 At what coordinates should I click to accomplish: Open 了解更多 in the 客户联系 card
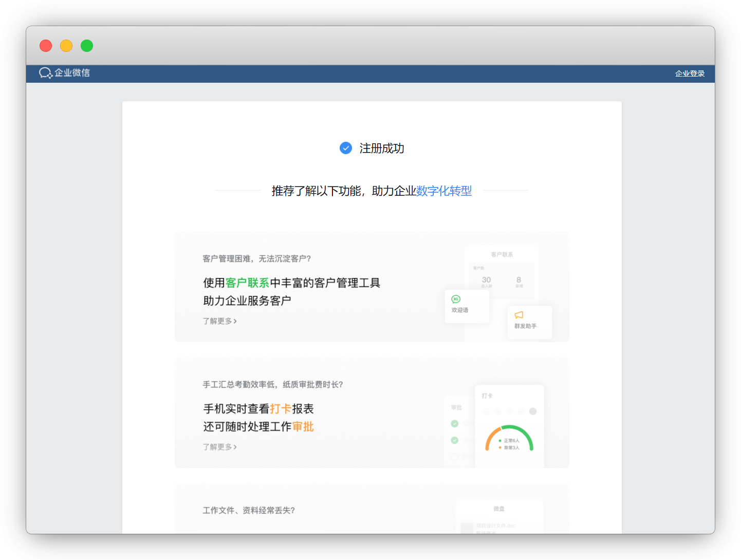pos(219,321)
